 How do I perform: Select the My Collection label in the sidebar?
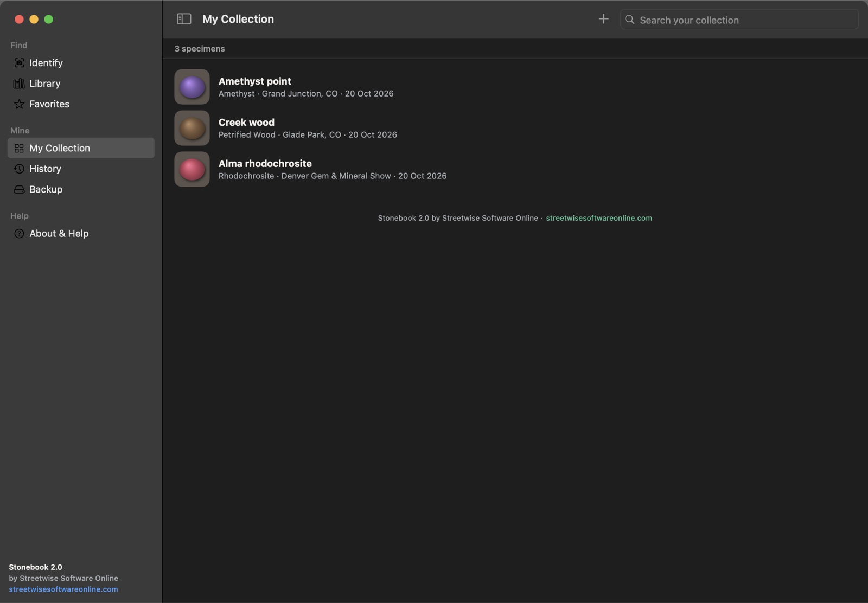pyautogui.click(x=60, y=148)
